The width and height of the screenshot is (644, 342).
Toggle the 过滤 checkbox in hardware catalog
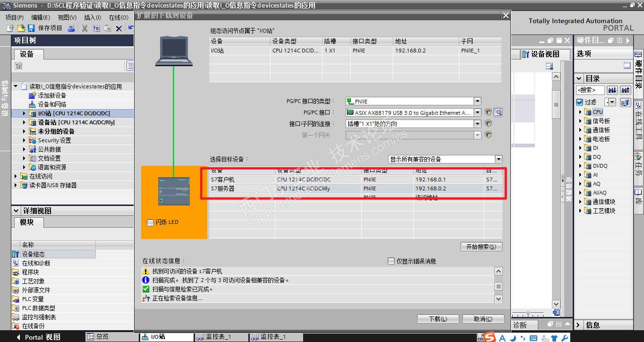(580, 102)
